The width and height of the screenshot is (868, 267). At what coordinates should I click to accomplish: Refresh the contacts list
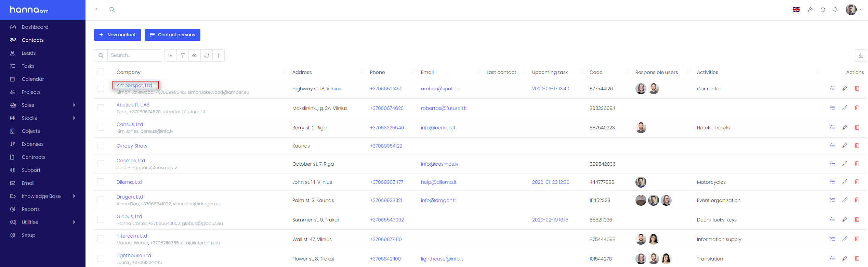207,55
